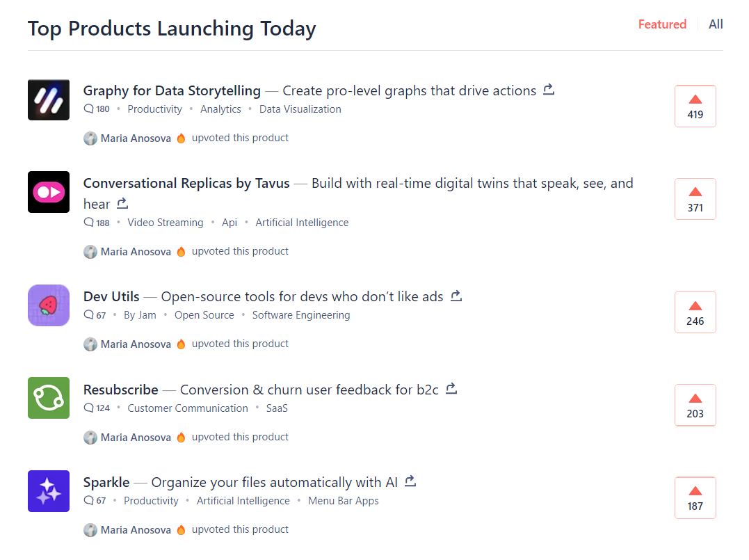Viewport: 749px width, 560px height.
Task: Open external link icon for Dev Utils
Action: [456, 296]
